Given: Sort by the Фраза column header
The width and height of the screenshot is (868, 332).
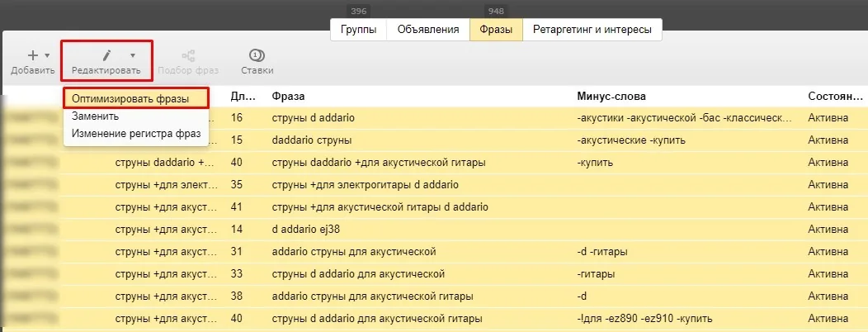Looking at the screenshot, I should pyautogui.click(x=288, y=97).
